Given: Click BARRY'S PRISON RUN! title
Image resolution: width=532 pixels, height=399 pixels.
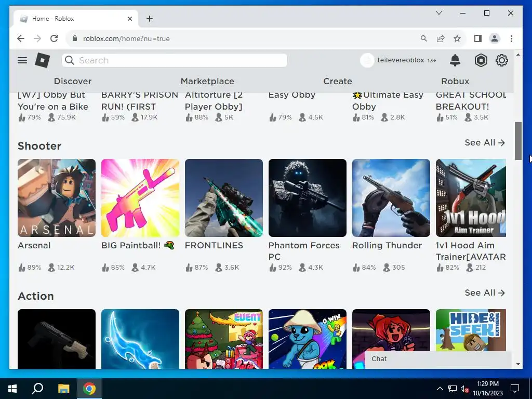Looking at the screenshot, I should (x=139, y=101).
